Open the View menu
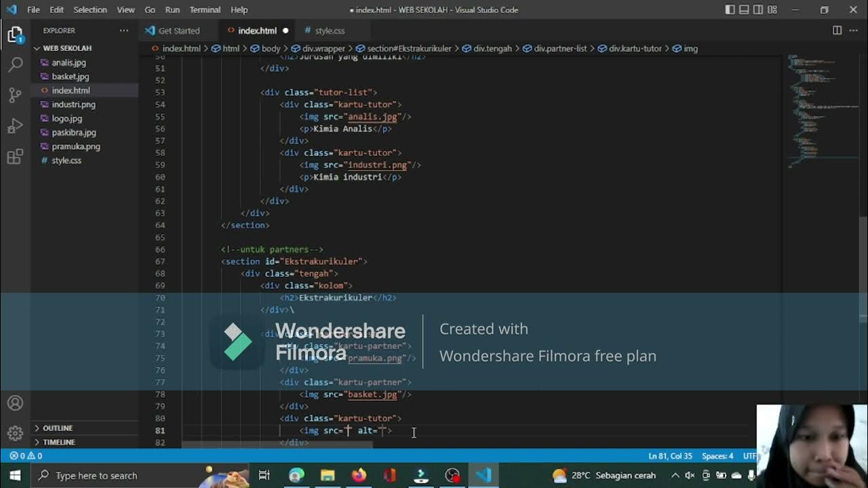The height and width of the screenshot is (488, 868). [x=125, y=9]
